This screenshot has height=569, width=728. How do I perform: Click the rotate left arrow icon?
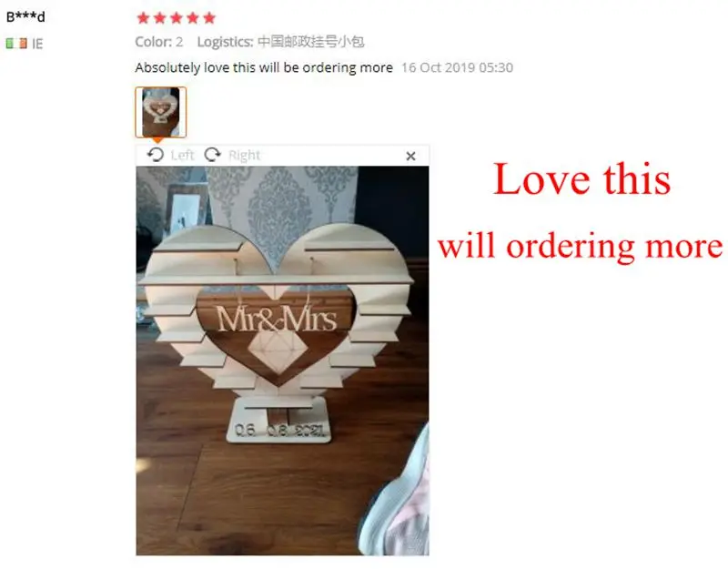(x=156, y=155)
